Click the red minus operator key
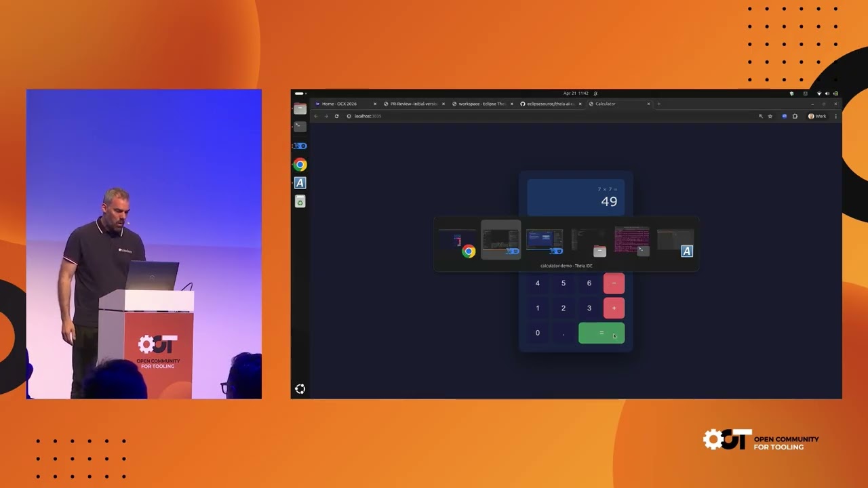 (614, 283)
